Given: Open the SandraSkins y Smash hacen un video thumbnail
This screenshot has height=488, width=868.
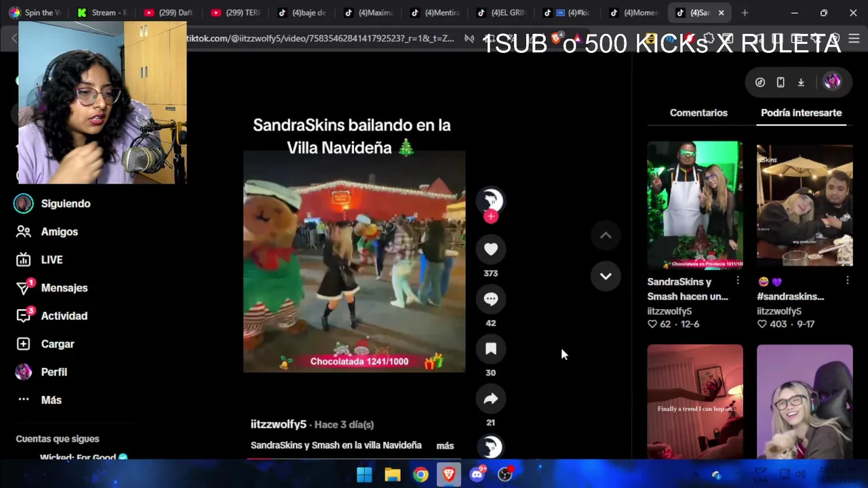Looking at the screenshot, I should click(x=694, y=205).
